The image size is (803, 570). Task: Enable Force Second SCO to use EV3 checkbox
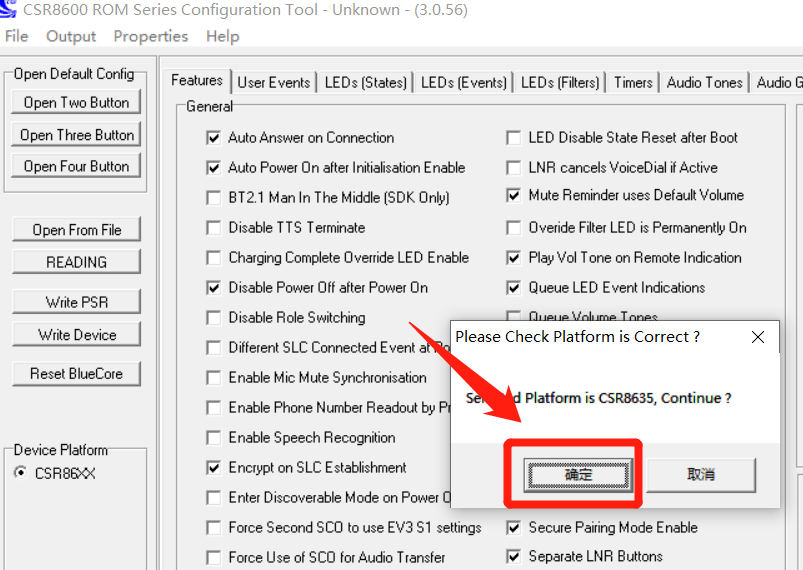coord(214,527)
